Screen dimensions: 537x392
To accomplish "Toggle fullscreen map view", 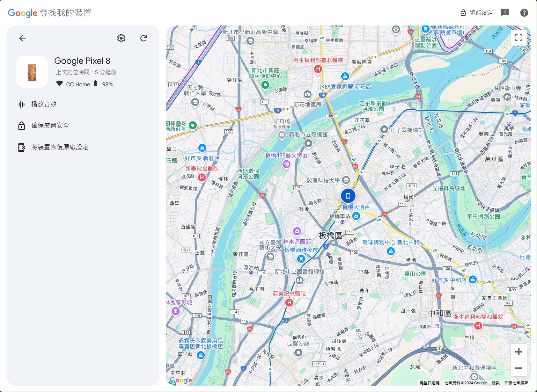I will coord(519,37).
